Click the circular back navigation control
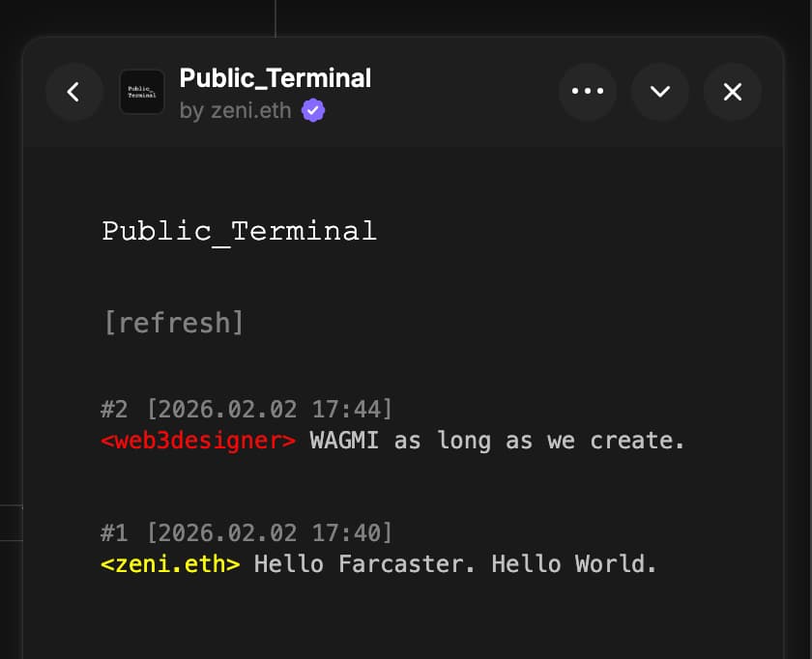Viewport: 812px width, 659px height. tap(74, 92)
